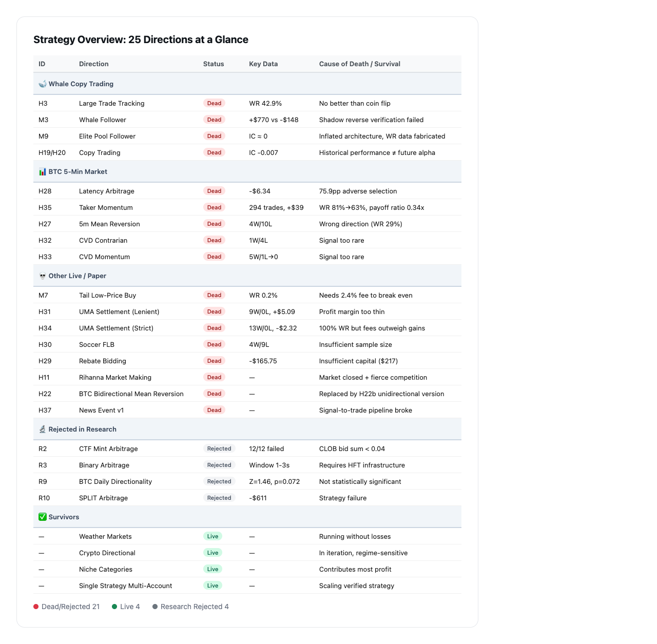Click the Strategy Overview page title
Image resolution: width=657 pixels, height=644 pixels.
[x=141, y=40]
